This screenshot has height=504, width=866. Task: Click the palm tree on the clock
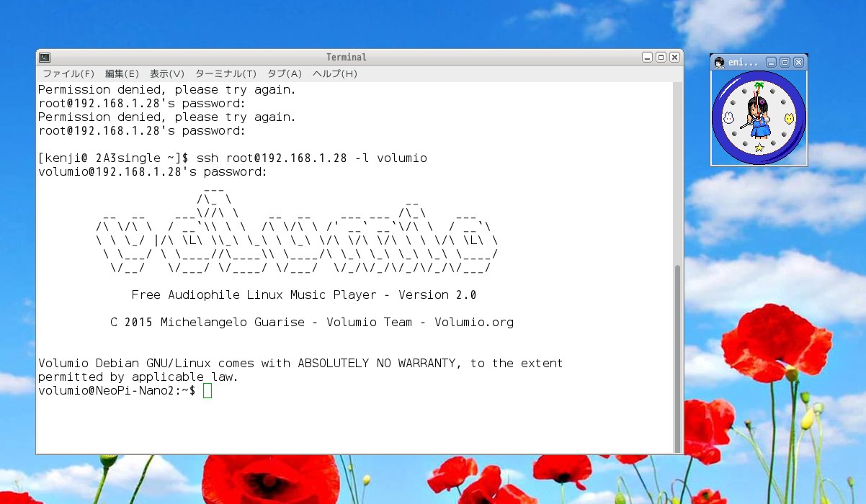coord(759,88)
